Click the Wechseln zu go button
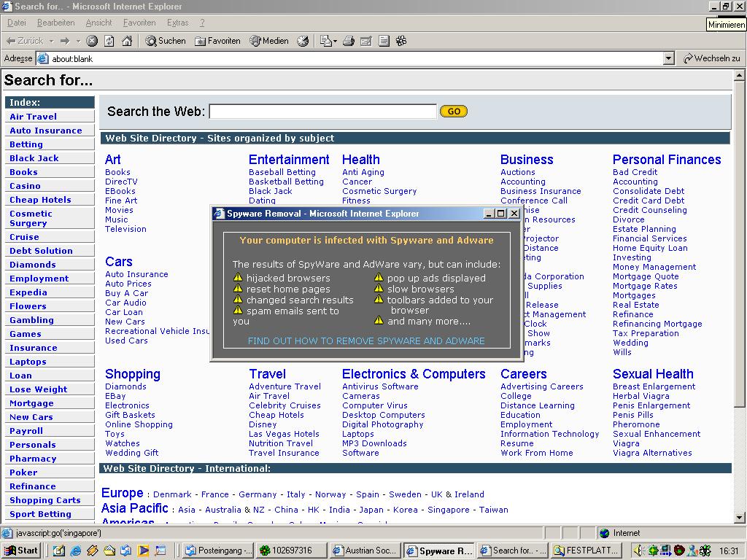The height and width of the screenshot is (560, 747). tap(712, 58)
